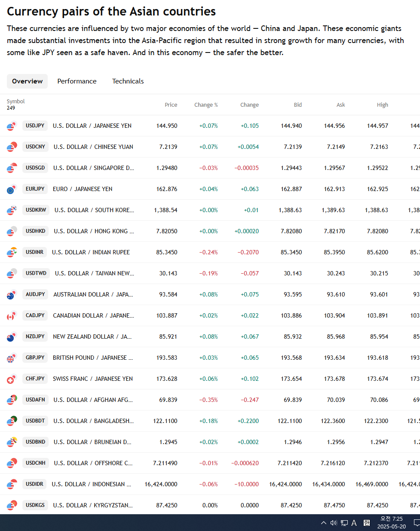Screen dimensions: 420x531
Task: Click the USDIDR flag pair icon
Action: (x=12, y=485)
